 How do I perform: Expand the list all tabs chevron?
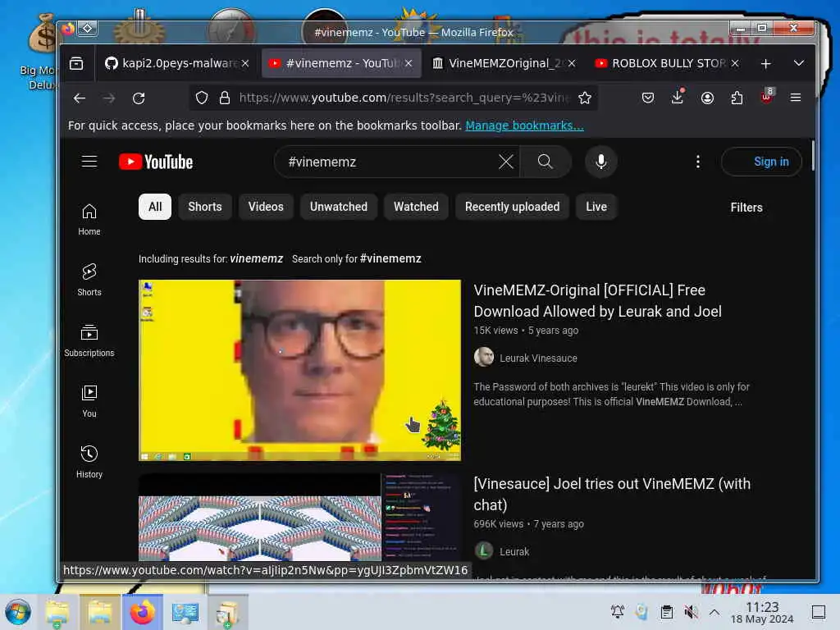click(x=799, y=63)
